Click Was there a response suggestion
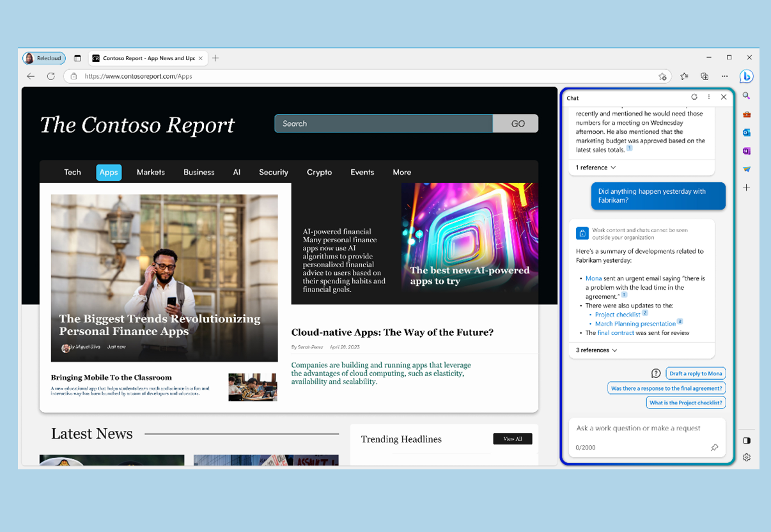The height and width of the screenshot is (532, 771). pyautogui.click(x=666, y=388)
